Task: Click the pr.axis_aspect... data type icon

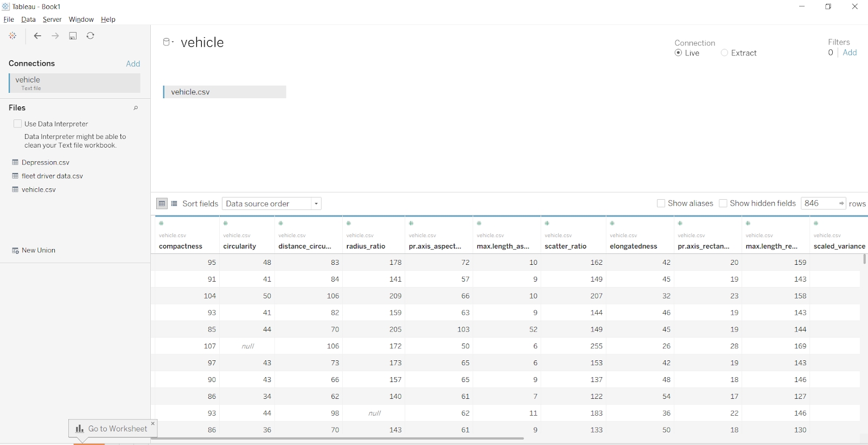Action: click(x=411, y=223)
